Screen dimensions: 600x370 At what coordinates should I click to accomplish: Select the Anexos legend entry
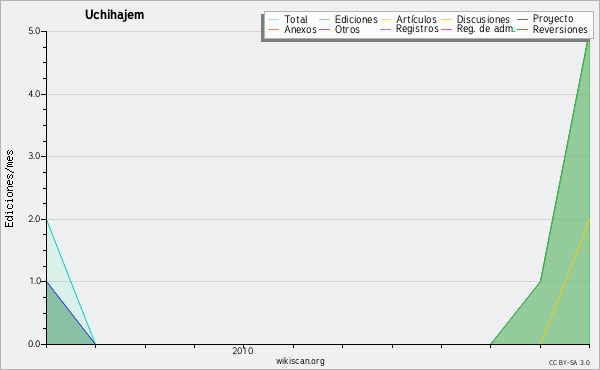click(300, 29)
